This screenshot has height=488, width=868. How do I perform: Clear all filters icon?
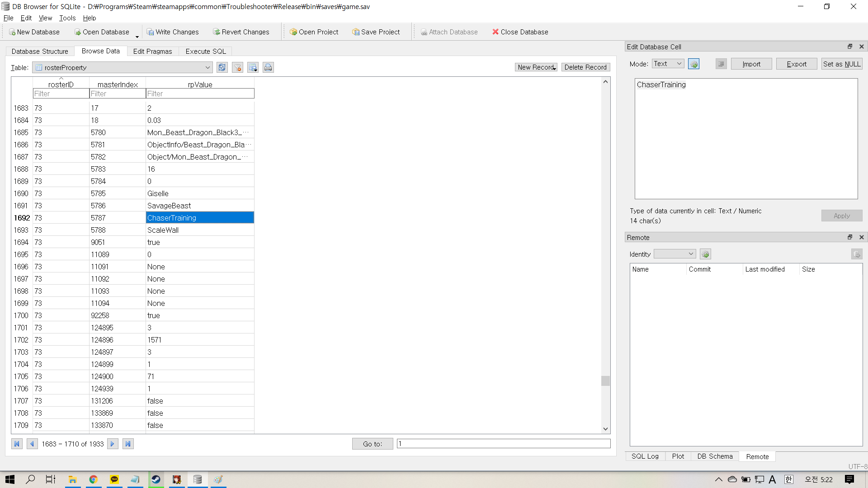237,67
